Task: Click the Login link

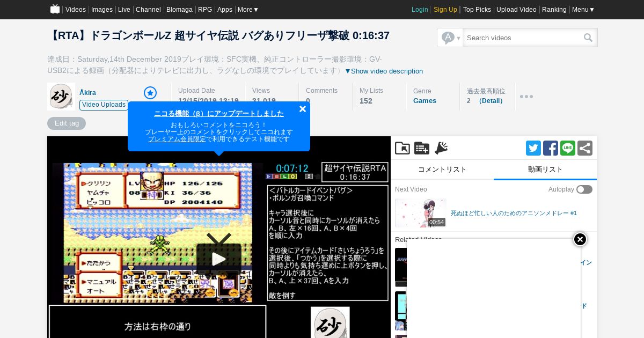Action: [x=420, y=10]
